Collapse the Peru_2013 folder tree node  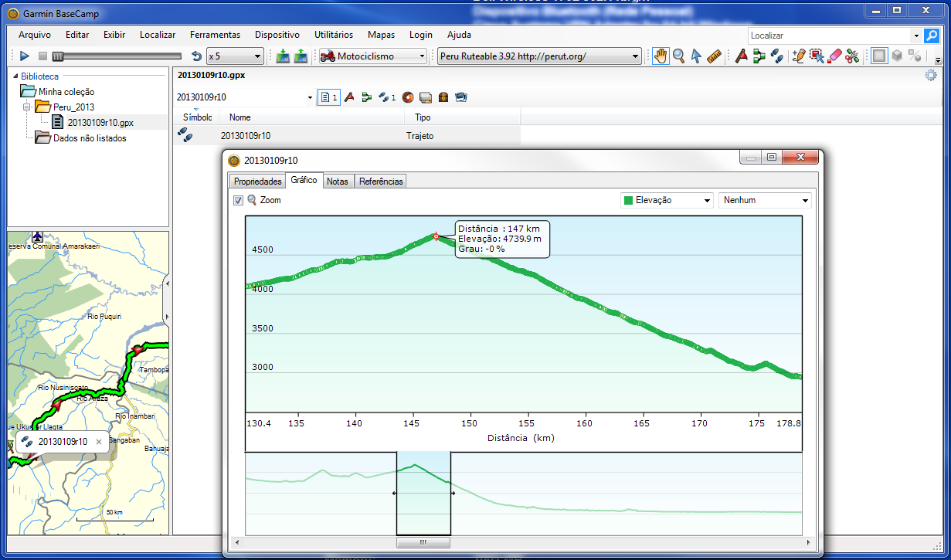27,107
